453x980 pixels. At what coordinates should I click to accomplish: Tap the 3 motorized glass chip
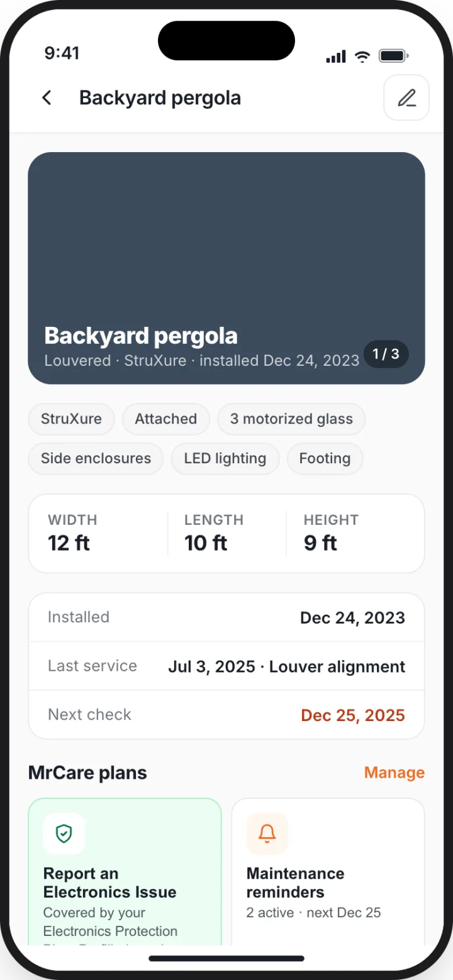pyautogui.click(x=291, y=419)
